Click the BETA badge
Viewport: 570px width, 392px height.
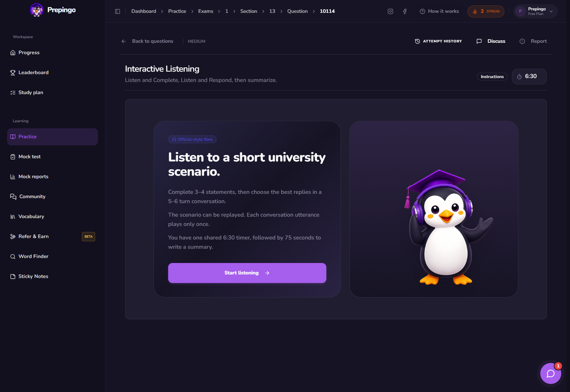pos(88,237)
